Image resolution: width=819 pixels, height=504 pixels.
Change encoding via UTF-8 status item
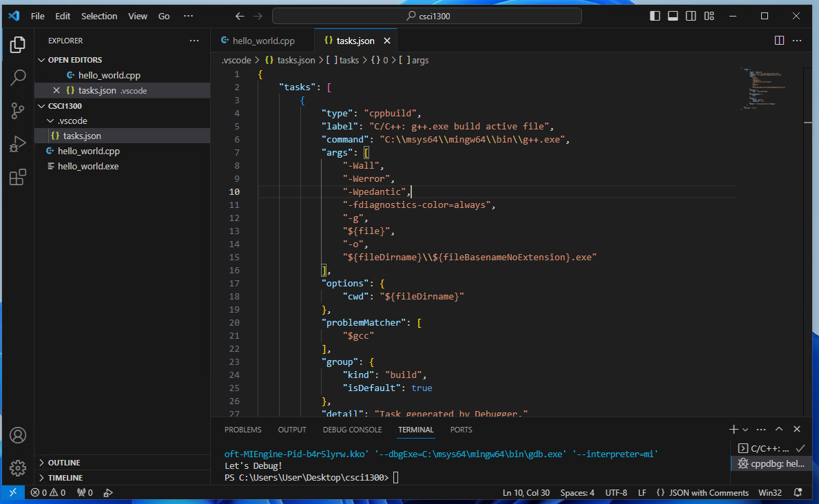[x=616, y=492]
